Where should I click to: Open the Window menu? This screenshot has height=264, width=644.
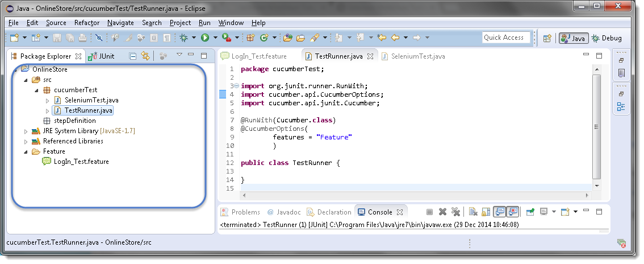click(231, 23)
